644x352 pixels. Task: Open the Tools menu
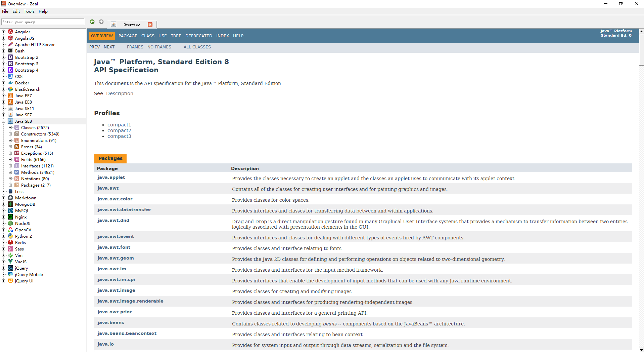pos(29,11)
